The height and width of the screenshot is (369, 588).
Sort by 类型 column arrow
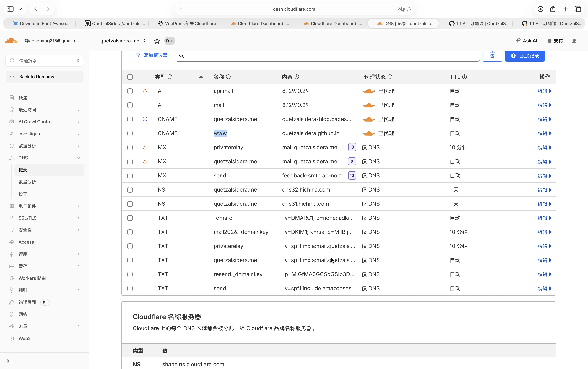coord(201,77)
